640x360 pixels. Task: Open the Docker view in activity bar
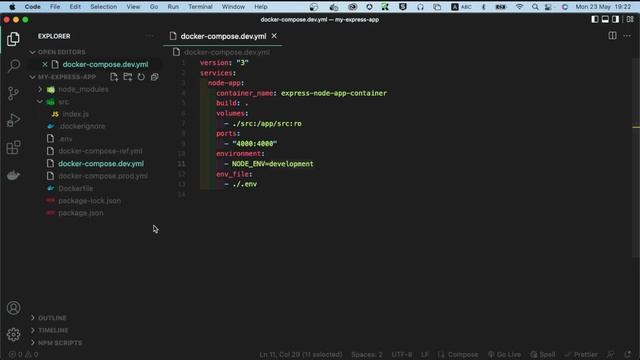click(13, 175)
